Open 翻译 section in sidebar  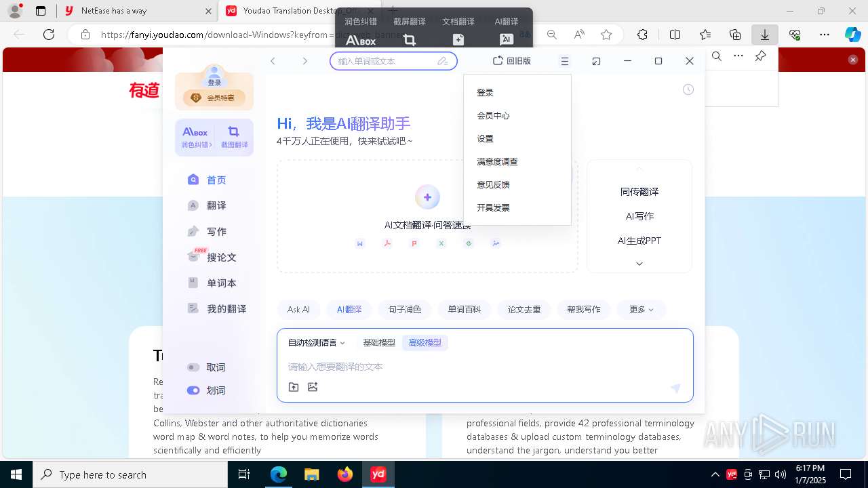click(x=207, y=205)
